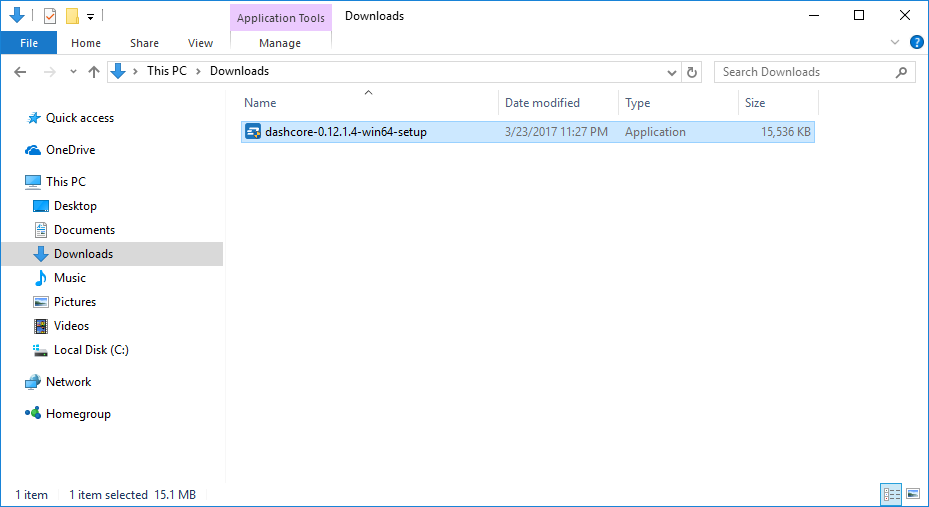Open the Customize Quick Access Toolbar dropdown

point(90,17)
